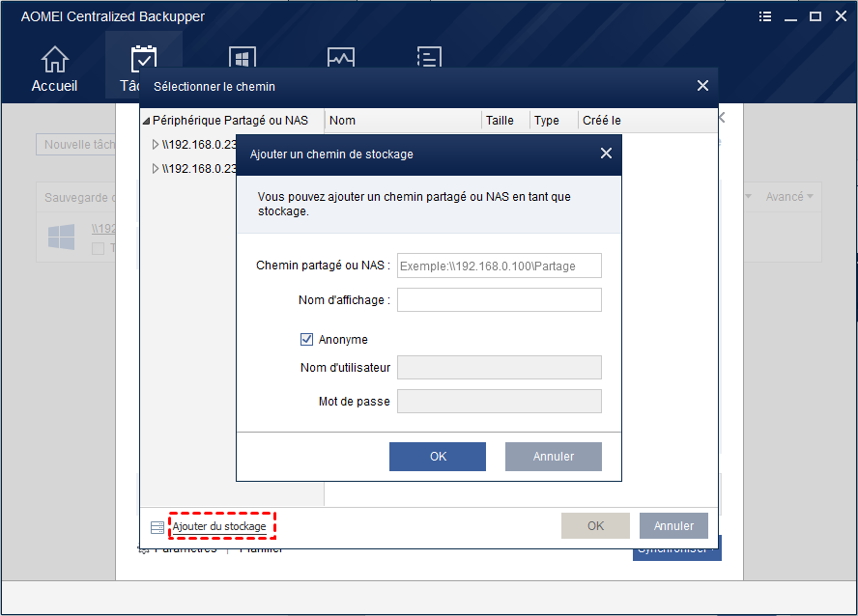Click the monitoring graph icon in top navigation
858x616 pixels.
[341, 57]
